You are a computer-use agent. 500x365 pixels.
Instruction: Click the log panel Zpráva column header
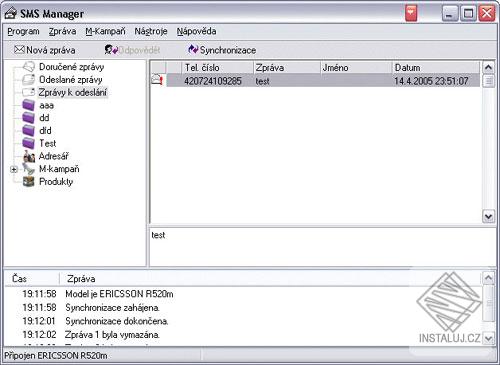click(81, 279)
